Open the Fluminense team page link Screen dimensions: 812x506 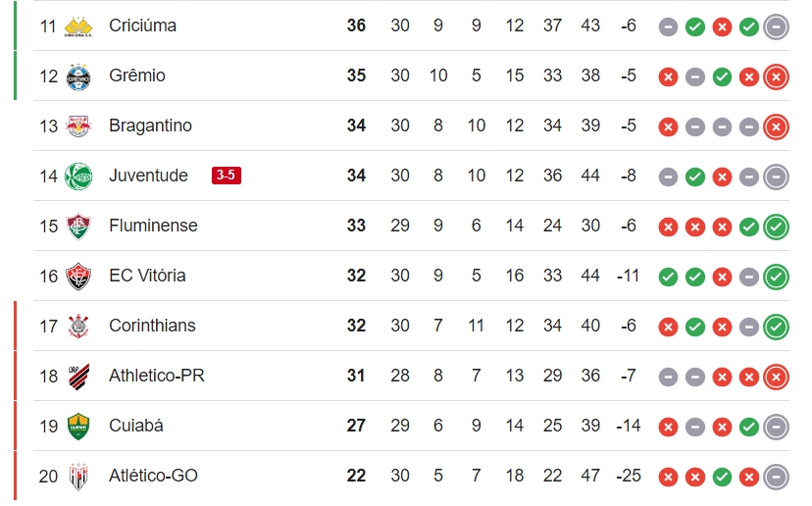tap(153, 226)
